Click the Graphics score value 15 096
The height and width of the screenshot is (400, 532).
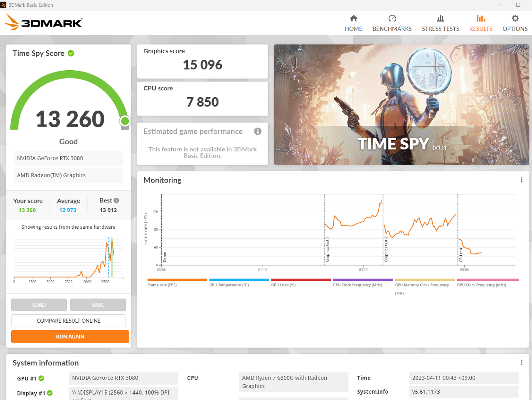[202, 65]
